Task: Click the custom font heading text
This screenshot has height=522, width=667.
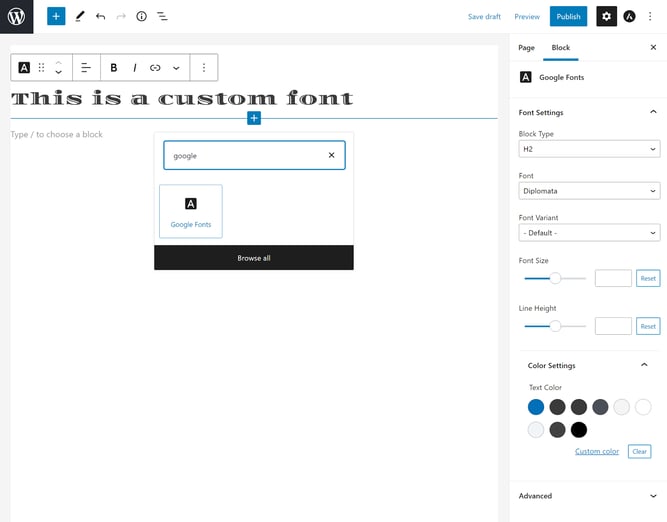Action: coord(182,99)
